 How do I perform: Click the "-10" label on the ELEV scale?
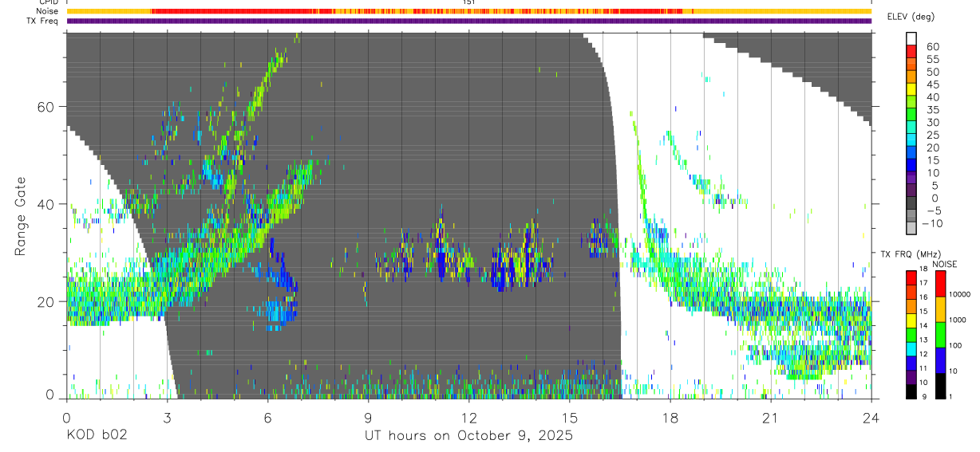933,223
